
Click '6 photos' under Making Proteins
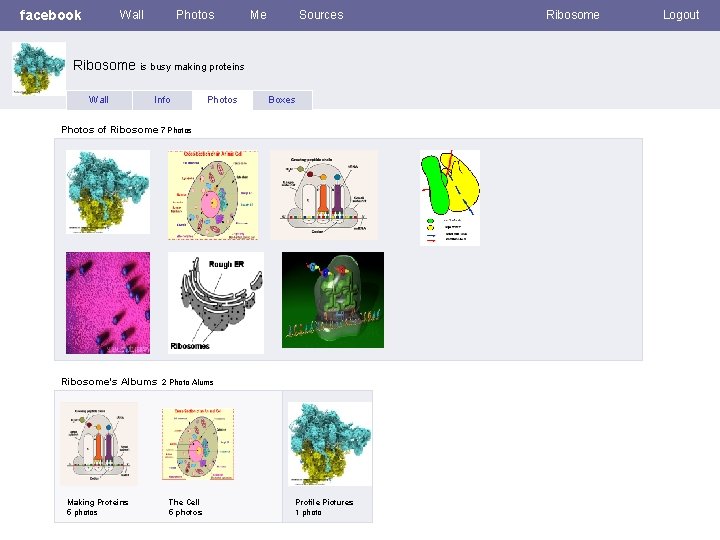pyautogui.click(x=82, y=512)
